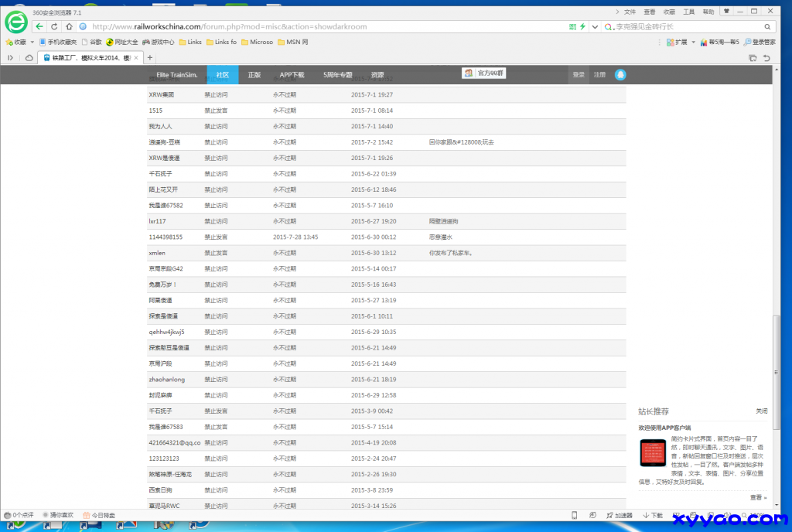Click the page refresh icon
792x532 pixels.
[54, 26]
